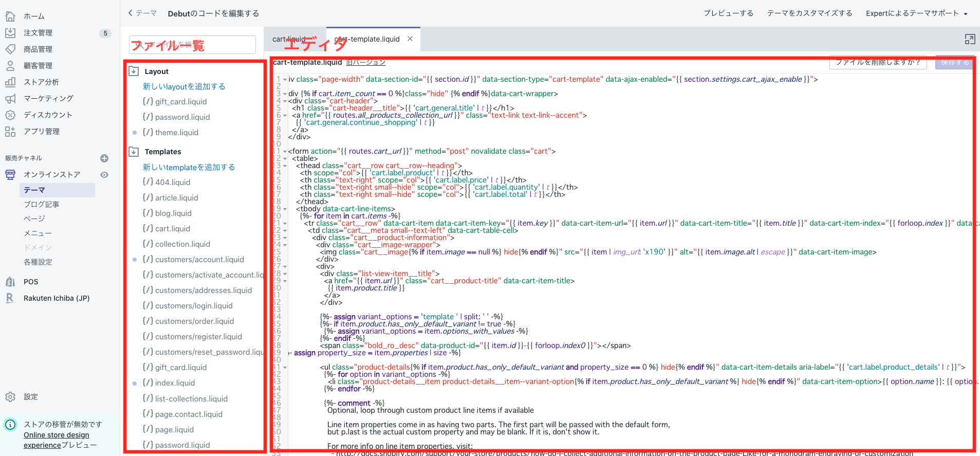Close the cart-template.liquid tab
Image resolution: width=980 pixels, height=456 pixels.
pyautogui.click(x=410, y=39)
